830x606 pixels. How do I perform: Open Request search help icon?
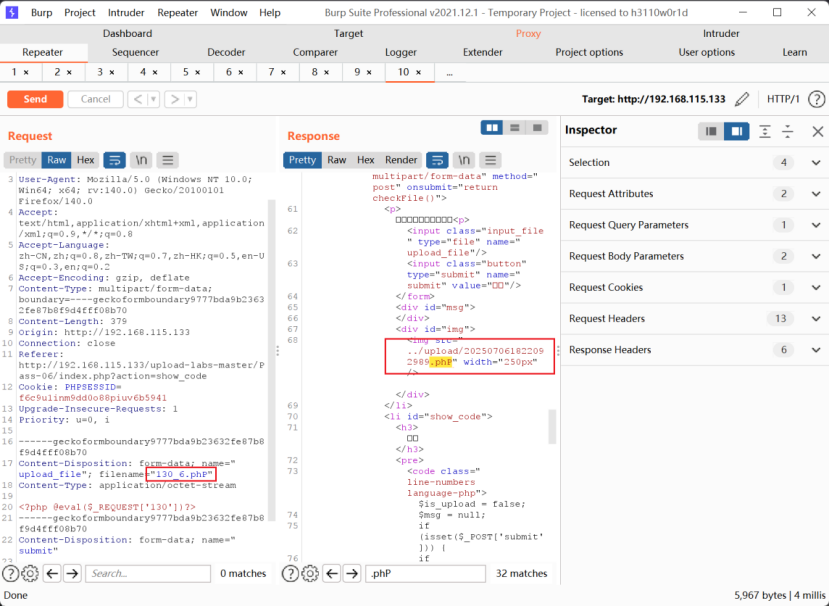tap(11, 573)
